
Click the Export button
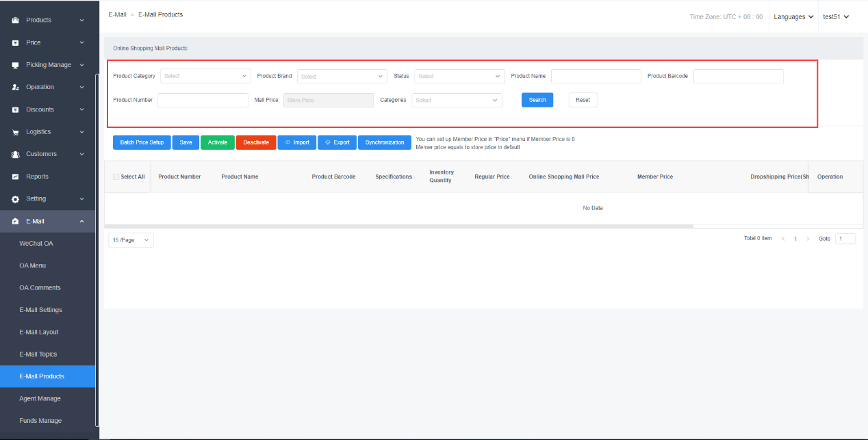[x=336, y=142]
